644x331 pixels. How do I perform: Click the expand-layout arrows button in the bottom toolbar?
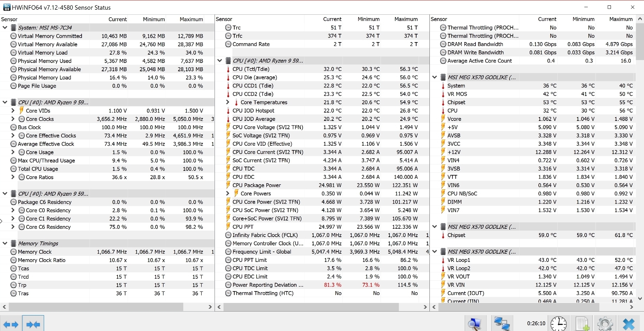click(x=11, y=324)
